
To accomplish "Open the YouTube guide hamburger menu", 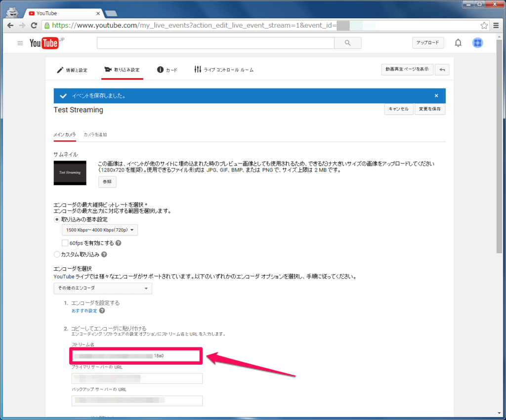I will click(20, 43).
